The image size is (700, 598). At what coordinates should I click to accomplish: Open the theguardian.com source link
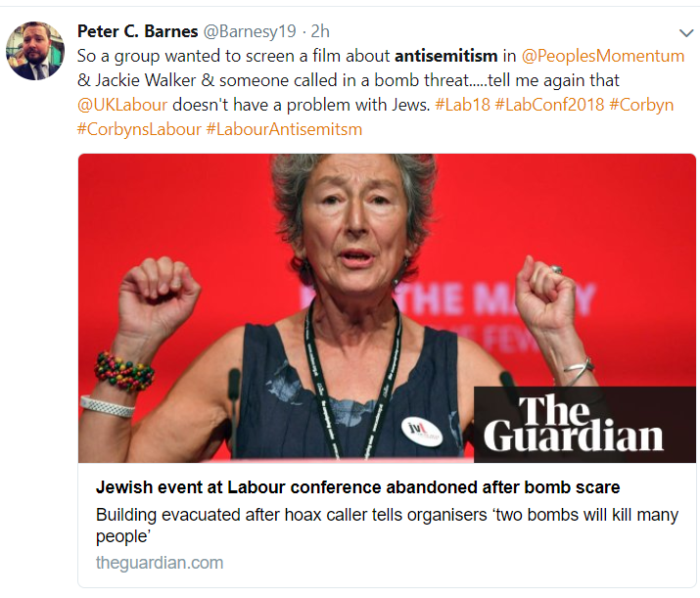point(160,563)
